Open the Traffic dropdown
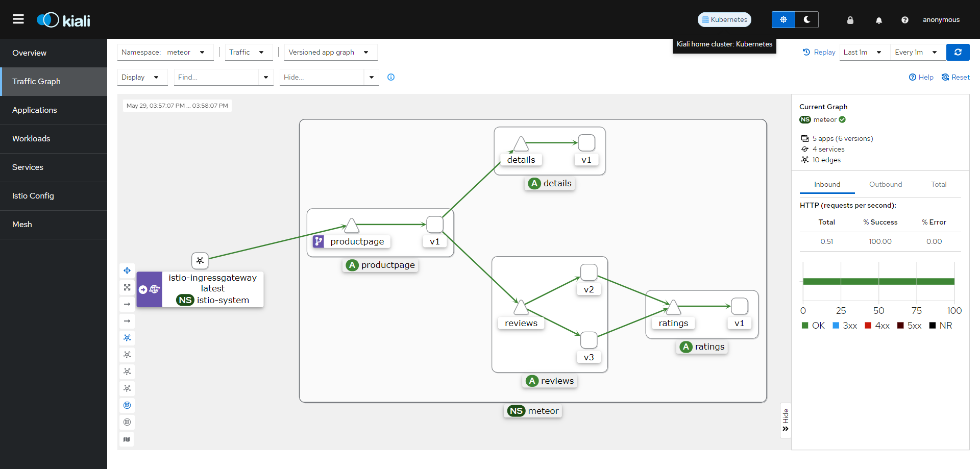Viewport: 980px width, 469px height. 249,52
